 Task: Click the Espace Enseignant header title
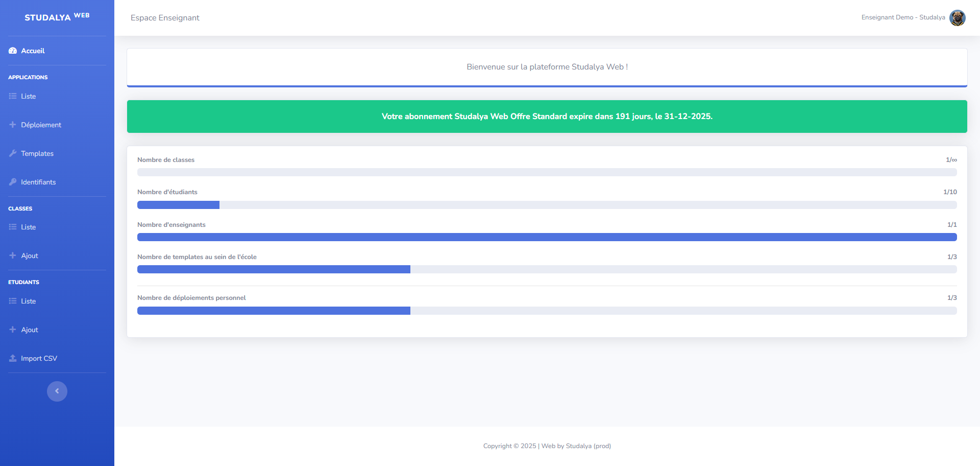165,18
